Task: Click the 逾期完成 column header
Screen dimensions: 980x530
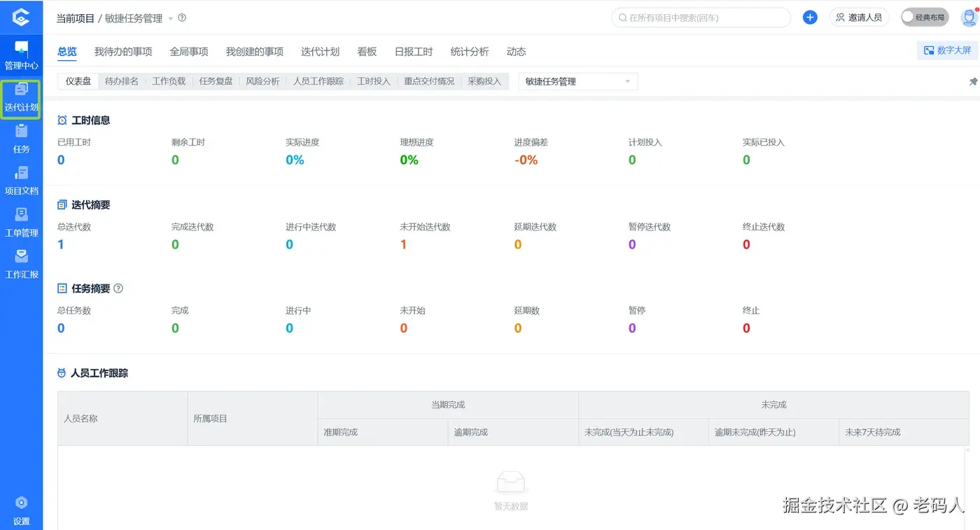Action: tap(513, 432)
